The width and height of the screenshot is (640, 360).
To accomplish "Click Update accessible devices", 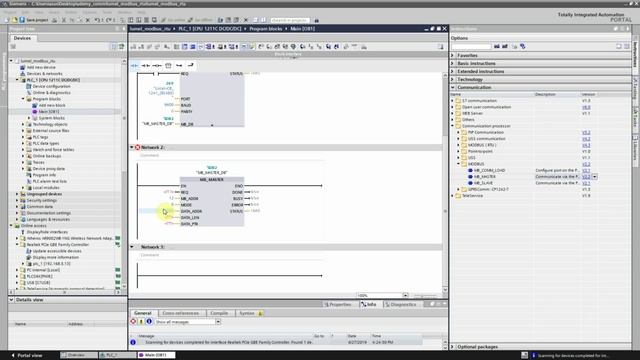I will click(57, 251).
